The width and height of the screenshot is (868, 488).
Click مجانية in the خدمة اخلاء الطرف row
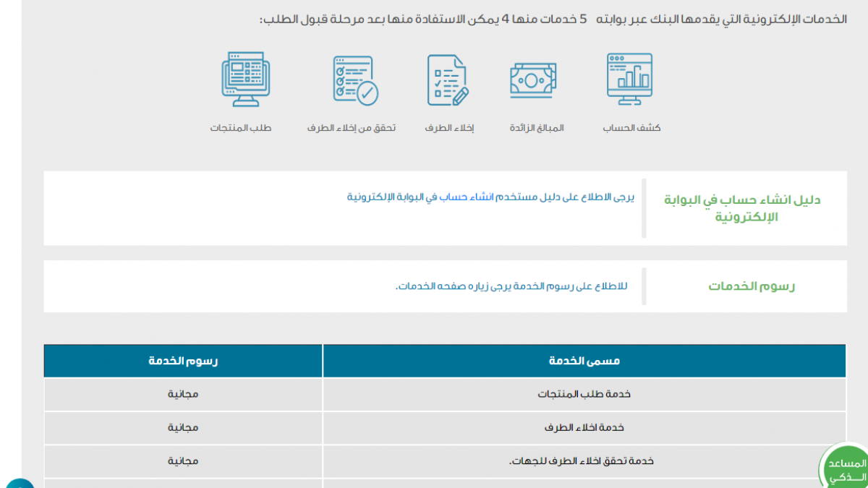(184, 427)
